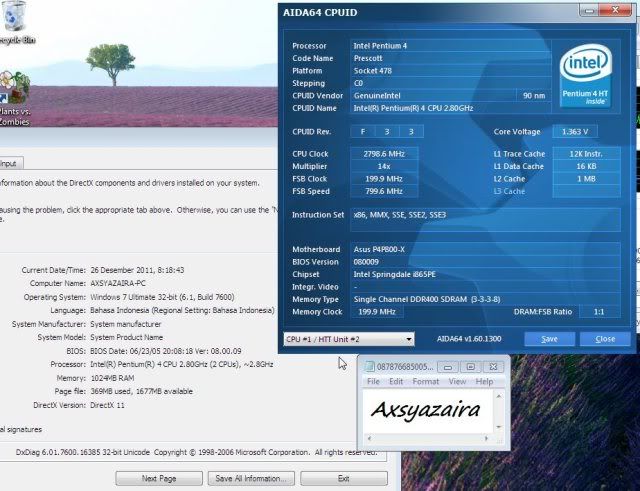
Task: Click Windows 7 Ultimate 32-bit operating system text
Action: tap(162, 297)
